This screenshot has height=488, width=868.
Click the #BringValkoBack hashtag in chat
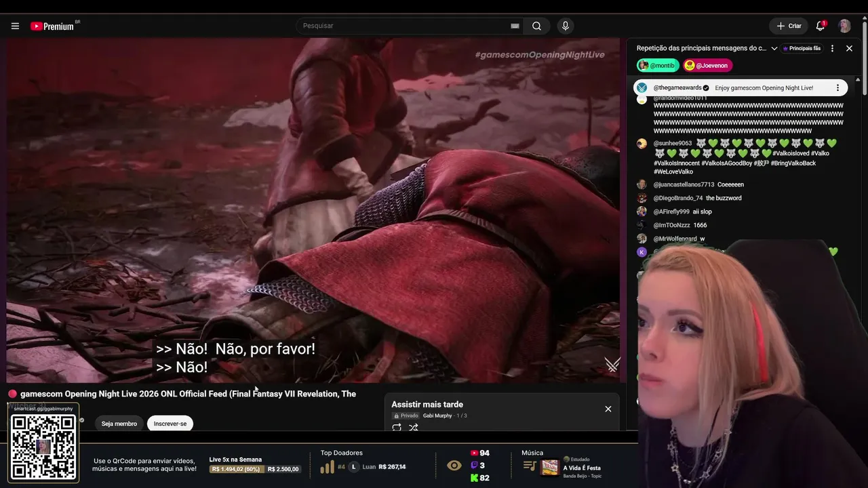[793, 163]
